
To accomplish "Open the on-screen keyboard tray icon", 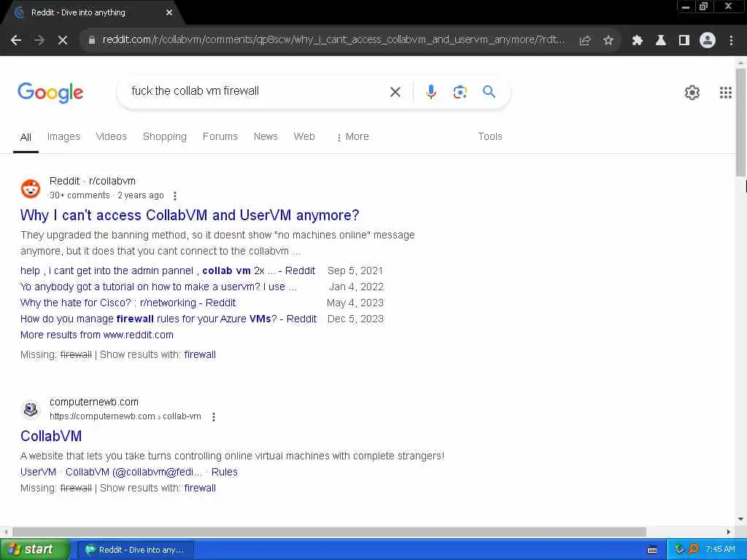I will [x=652, y=550].
